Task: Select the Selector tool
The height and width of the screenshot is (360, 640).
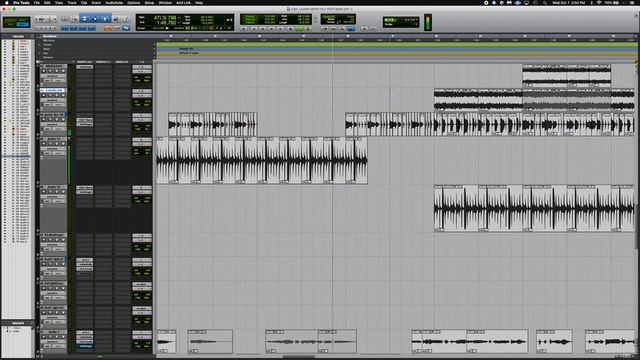Action: coord(95,19)
